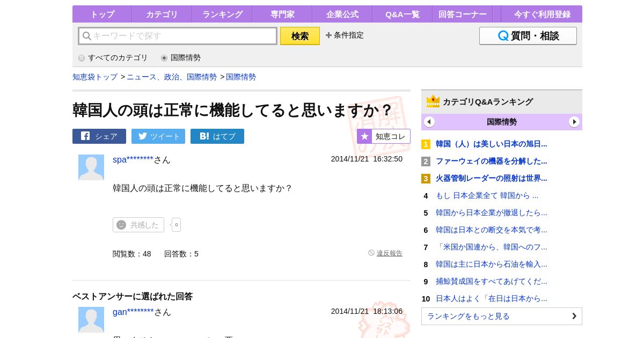Open rank 10 日本人はよく「在日は日本から...
The height and width of the screenshot is (338, 644).
click(x=491, y=298)
